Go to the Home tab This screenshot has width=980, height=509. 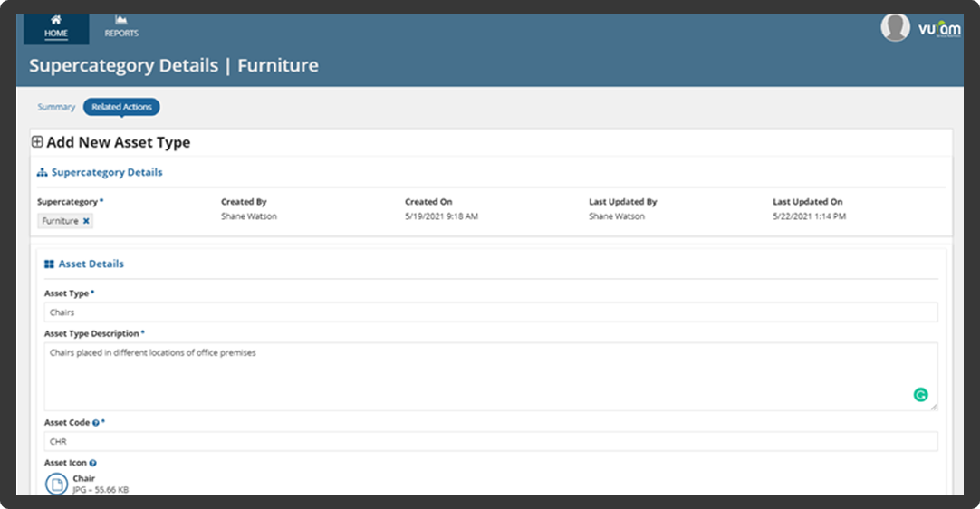click(x=56, y=28)
